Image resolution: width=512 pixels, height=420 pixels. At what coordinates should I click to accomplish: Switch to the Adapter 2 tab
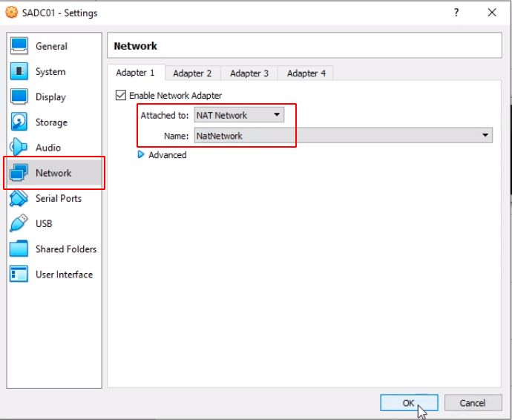pyautogui.click(x=192, y=73)
